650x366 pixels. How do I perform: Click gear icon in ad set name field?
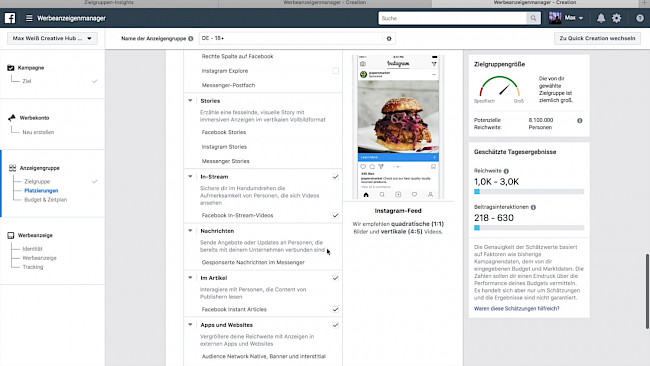point(389,39)
